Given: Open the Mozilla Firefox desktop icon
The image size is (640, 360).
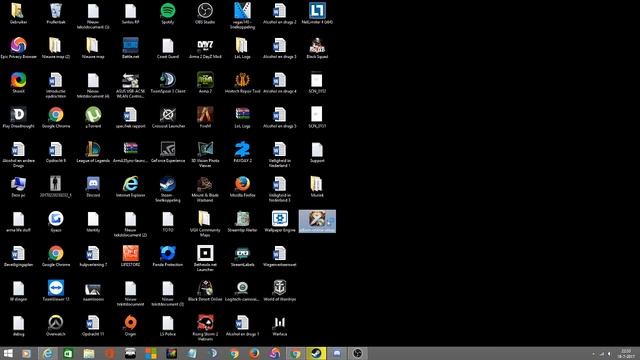Looking at the screenshot, I should [x=242, y=184].
